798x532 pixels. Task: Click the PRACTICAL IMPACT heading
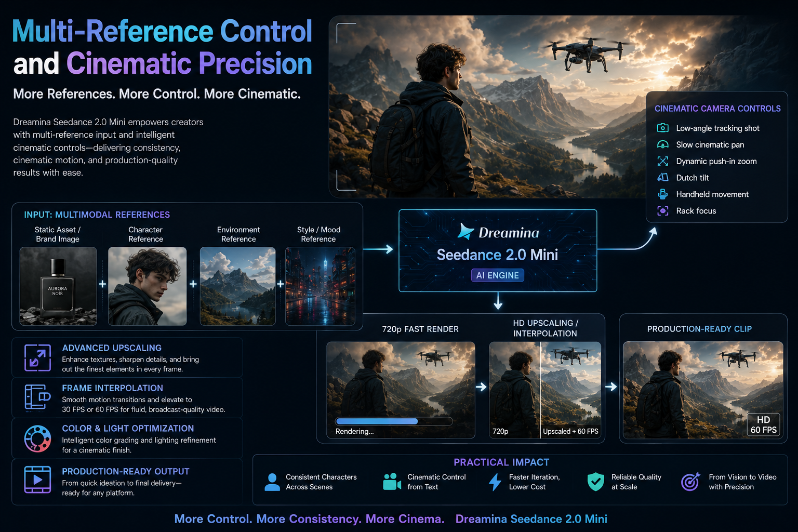[501, 462]
